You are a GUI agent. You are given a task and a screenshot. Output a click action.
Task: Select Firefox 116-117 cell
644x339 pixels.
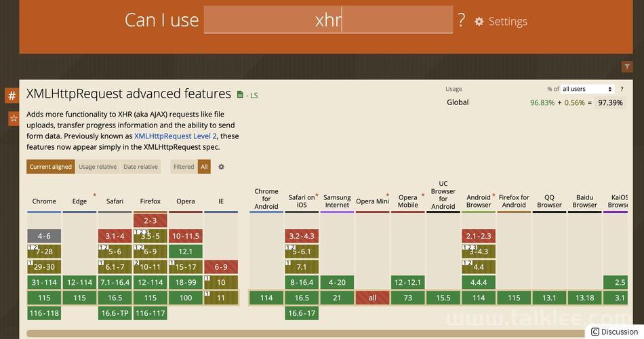tap(150, 313)
